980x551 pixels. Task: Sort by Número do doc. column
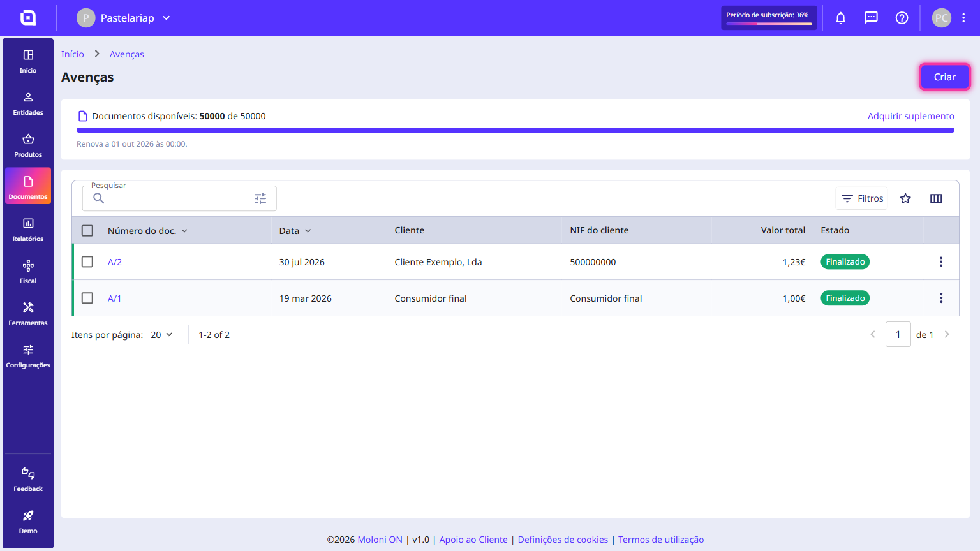[x=147, y=231]
